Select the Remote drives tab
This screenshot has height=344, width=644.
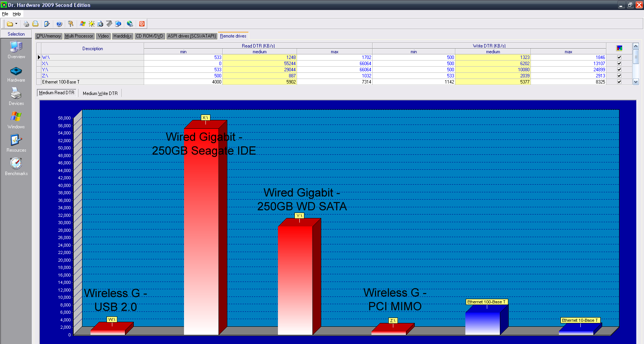click(x=233, y=36)
